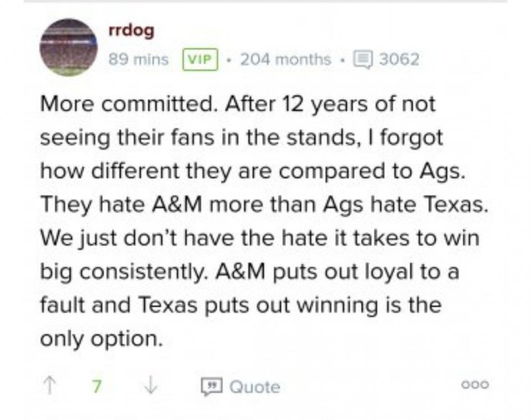The width and height of the screenshot is (531, 420).
Task: Click the green vote score 7
Action: [x=96, y=386]
